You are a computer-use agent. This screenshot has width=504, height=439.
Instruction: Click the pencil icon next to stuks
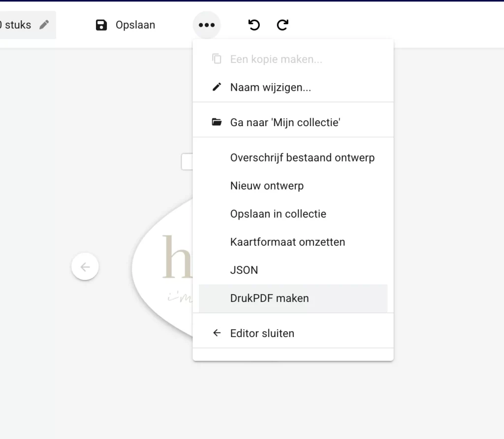click(44, 25)
